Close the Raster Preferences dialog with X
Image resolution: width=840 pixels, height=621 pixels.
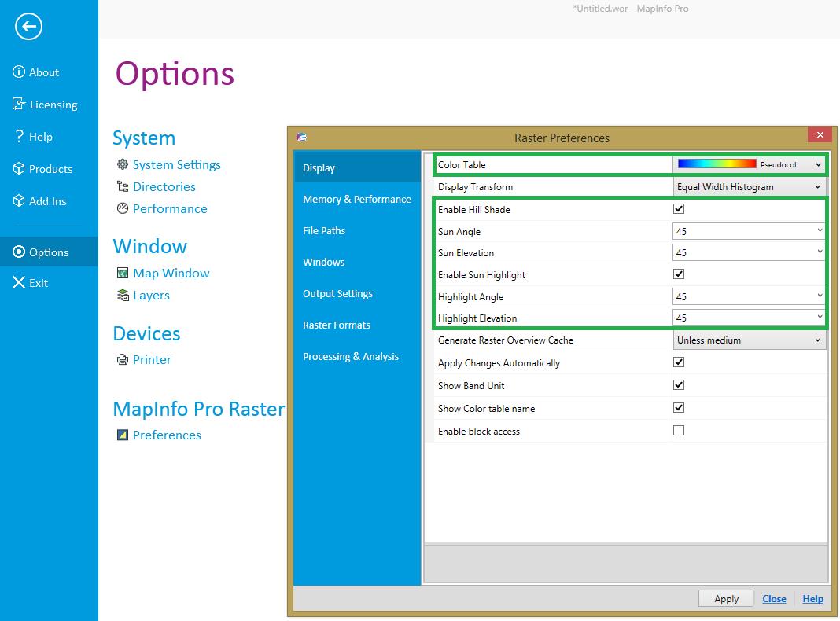point(820,135)
